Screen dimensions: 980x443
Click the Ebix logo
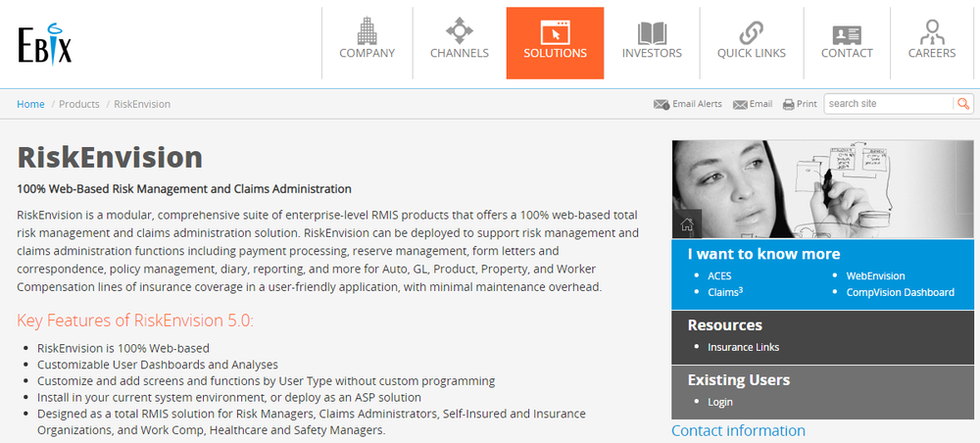click(44, 43)
